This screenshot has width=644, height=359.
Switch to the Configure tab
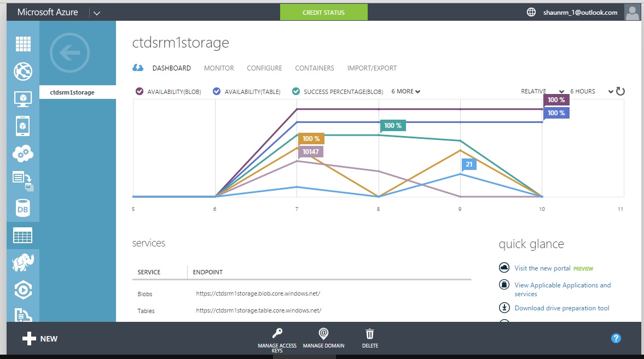tap(264, 68)
